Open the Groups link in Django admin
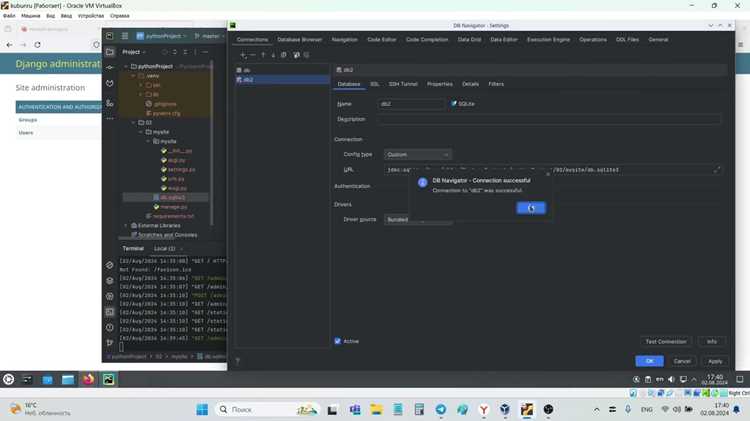The image size is (750, 421). tap(28, 120)
